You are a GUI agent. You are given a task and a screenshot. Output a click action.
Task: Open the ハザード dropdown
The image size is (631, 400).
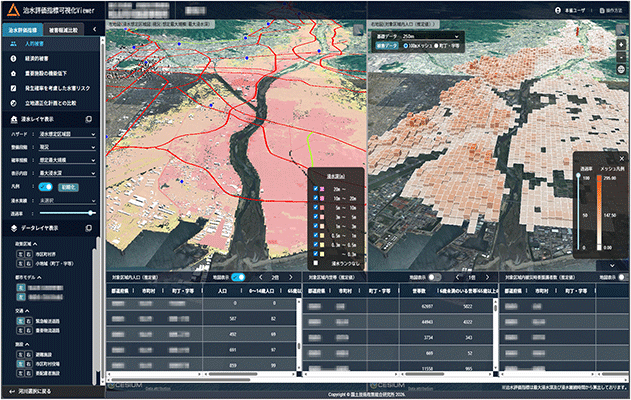[x=67, y=134]
